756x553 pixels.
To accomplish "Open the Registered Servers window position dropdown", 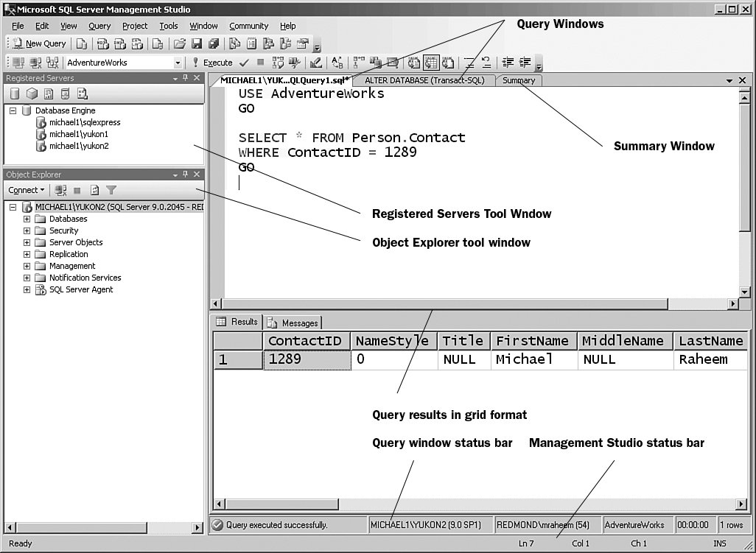I will 175,79.
